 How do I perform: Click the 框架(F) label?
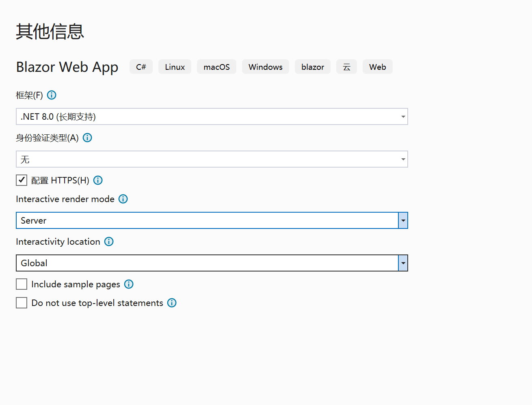click(29, 95)
